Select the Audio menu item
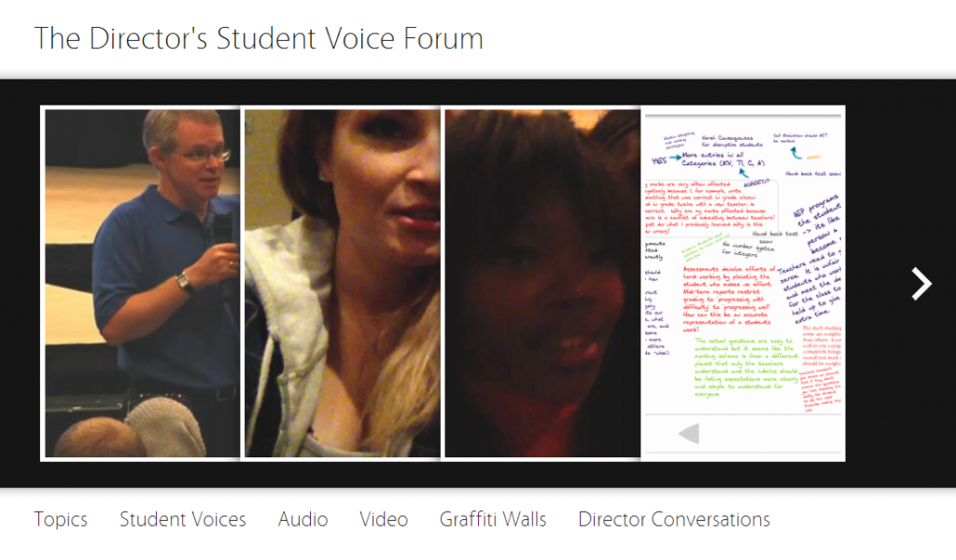The image size is (956, 560). pos(302,520)
